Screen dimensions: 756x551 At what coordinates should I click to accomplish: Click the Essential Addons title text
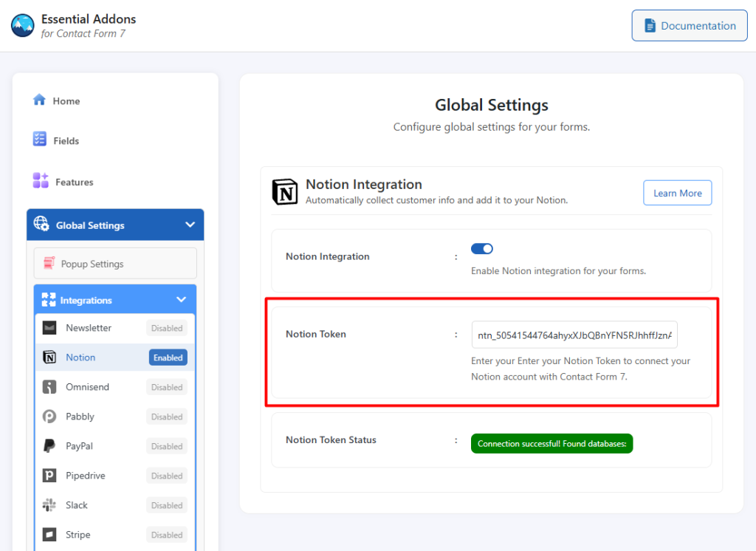point(89,18)
